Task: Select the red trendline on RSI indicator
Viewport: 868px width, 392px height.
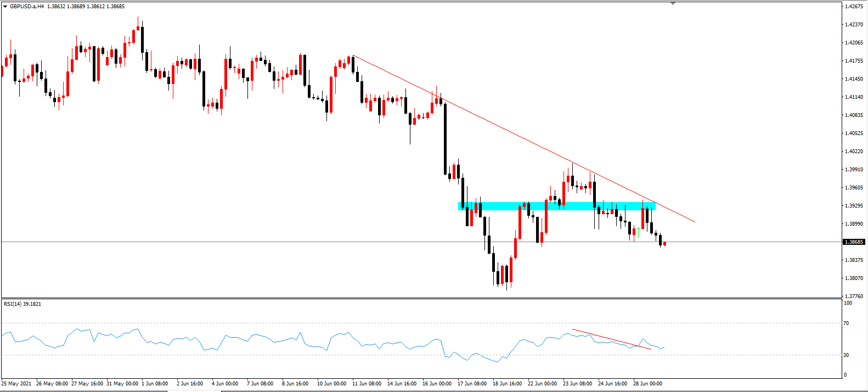Action: coord(612,339)
